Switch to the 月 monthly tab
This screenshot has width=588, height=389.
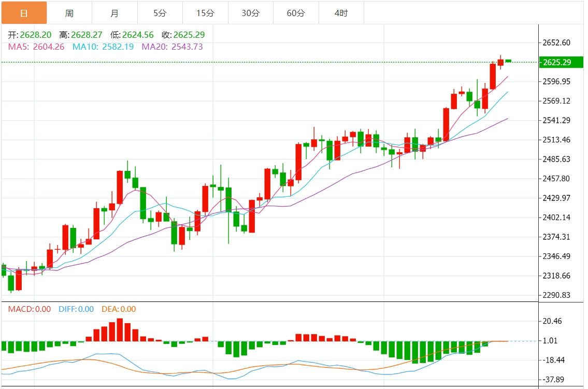click(x=114, y=13)
